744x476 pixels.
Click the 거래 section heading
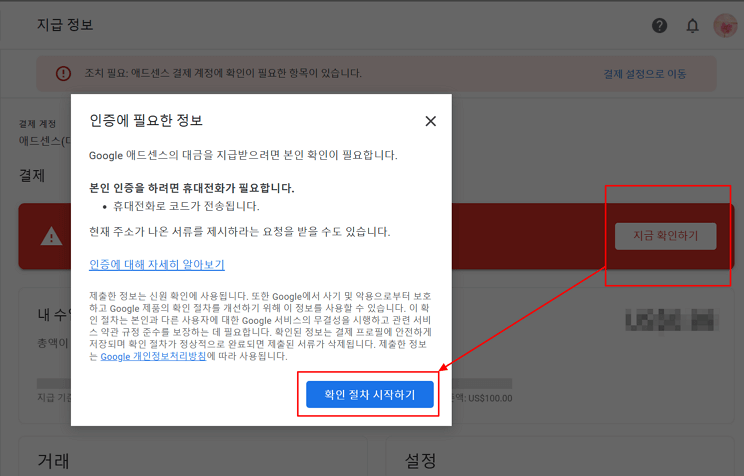[x=53, y=460]
